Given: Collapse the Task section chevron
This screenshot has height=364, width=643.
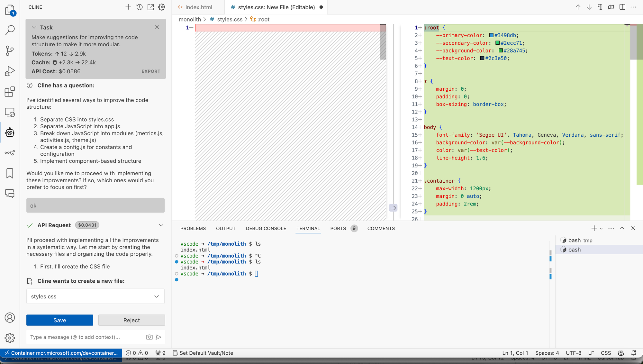Looking at the screenshot, I should [34, 27].
